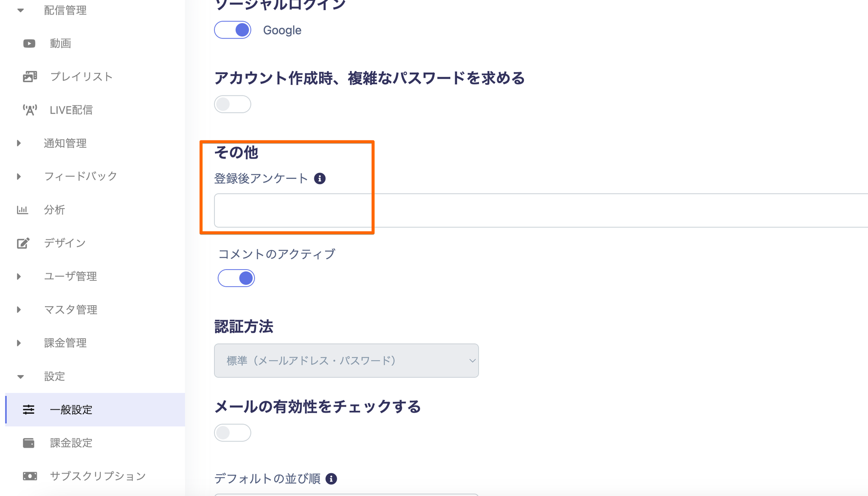The width and height of the screenshot is (868, 496).
Task: Enable the メールの有効性をチェックする toggle
Action: pos(233,433)
